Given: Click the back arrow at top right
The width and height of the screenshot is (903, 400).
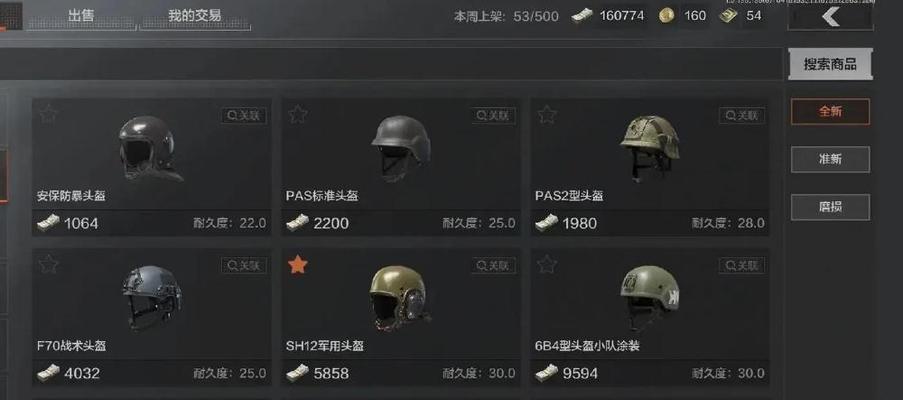Looking at the screenshot, I should tap(830, 17).
